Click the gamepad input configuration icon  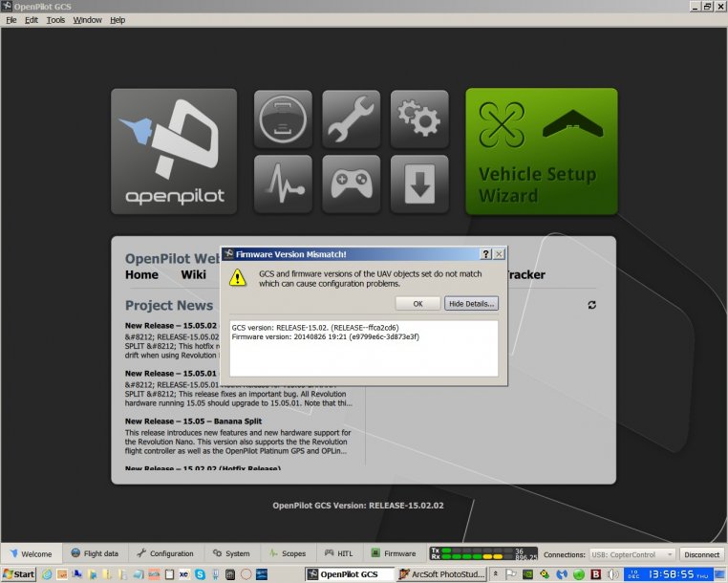point(351,184)
